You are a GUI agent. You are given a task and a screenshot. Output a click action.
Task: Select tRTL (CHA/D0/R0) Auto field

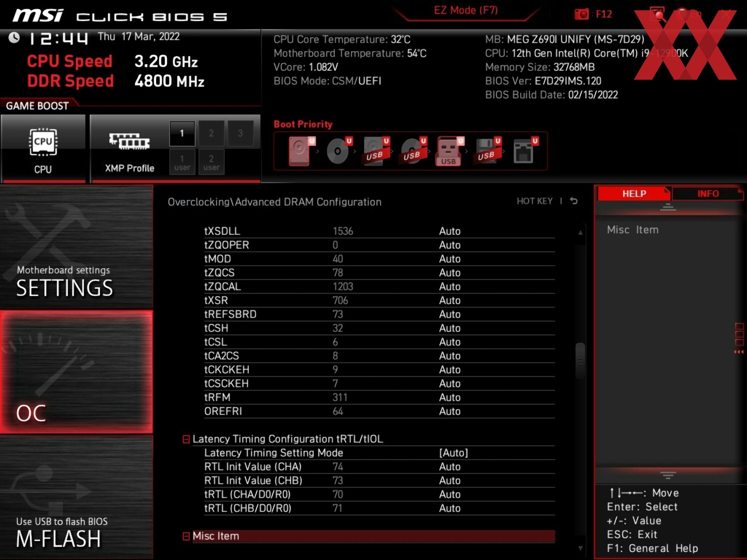point(450,495)
